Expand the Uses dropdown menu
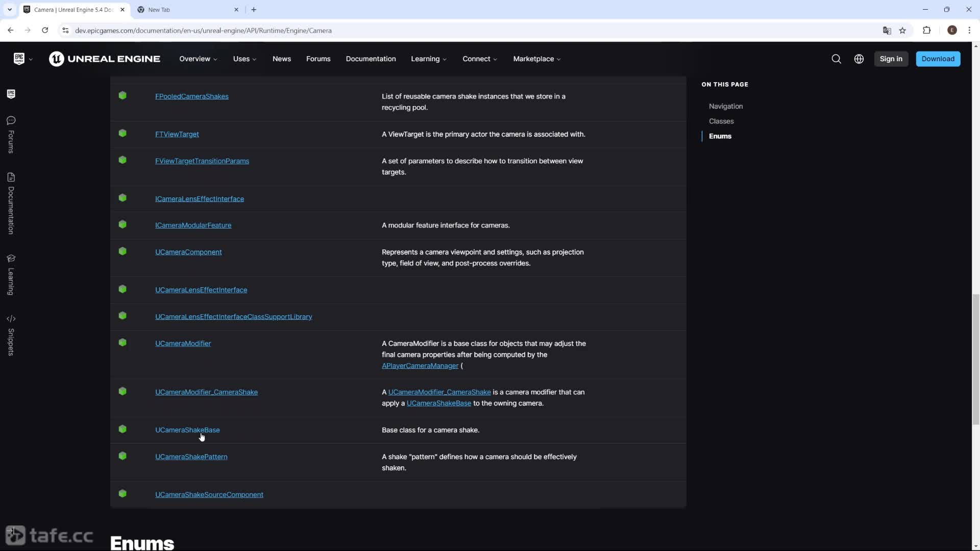 (244, 59)
